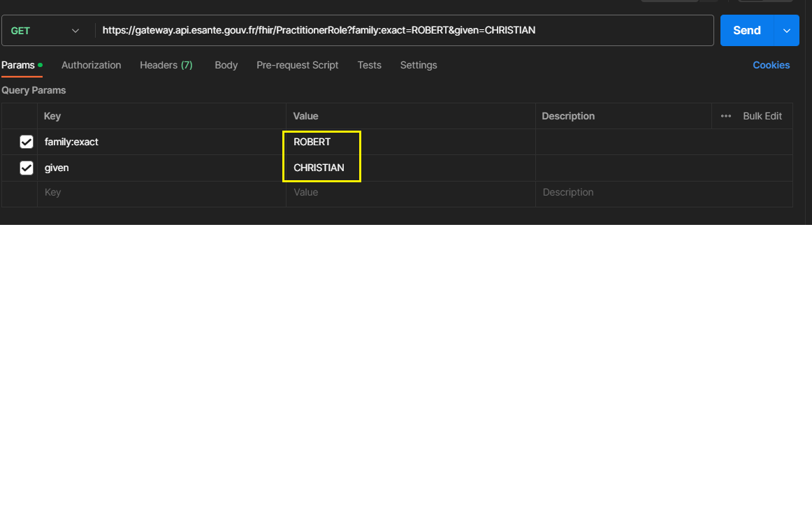The width and height of the screenshot is (812, 528).
Task: Click the request URL field
Action: coord(405,31)
